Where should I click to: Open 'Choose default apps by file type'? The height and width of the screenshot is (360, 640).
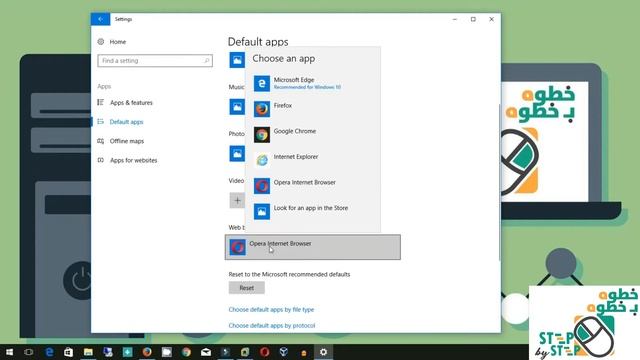(x=271, y=309)
